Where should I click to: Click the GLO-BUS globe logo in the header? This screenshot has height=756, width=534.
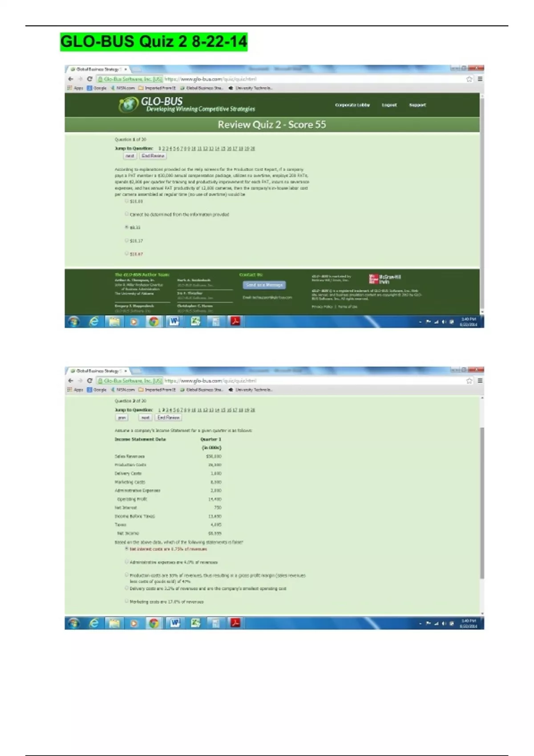point(128,105)
